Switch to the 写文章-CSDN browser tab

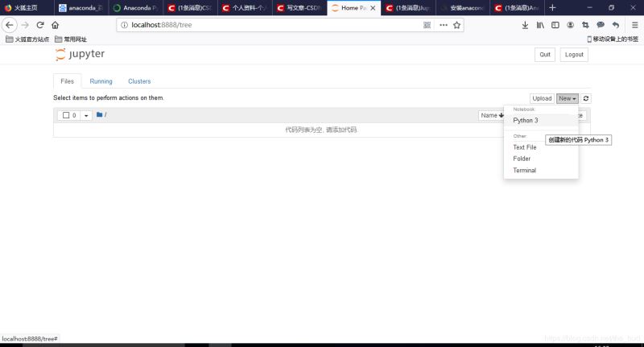click(299, 8)
